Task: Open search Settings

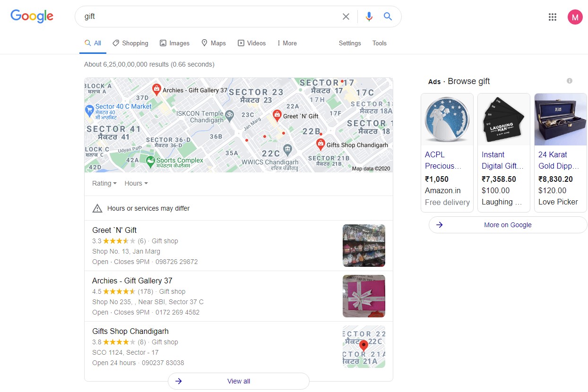Action: click(350, 43)
